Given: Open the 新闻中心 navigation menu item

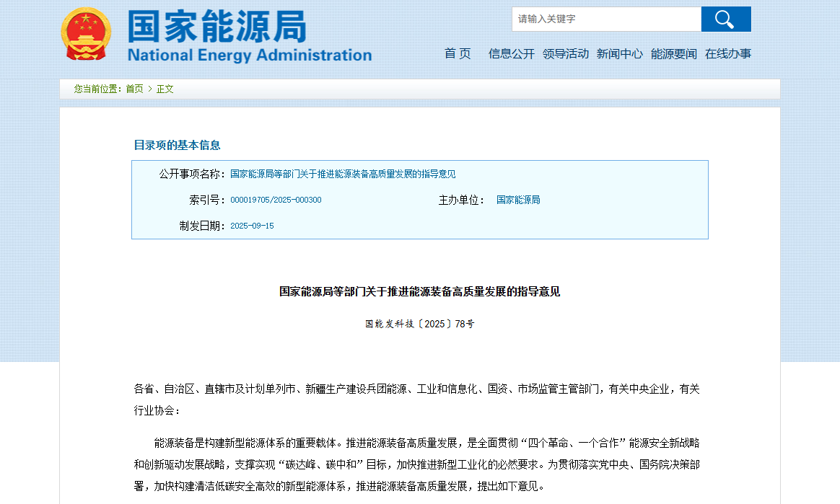Looking at the screenshot, I should [620, 53].
